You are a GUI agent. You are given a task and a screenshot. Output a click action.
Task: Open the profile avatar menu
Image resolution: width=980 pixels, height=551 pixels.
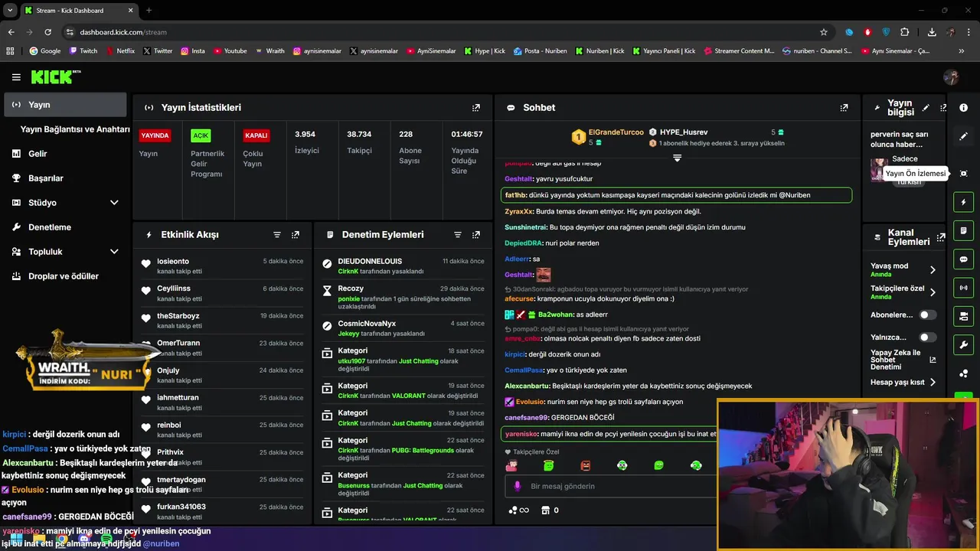pyautogui.click(x=951, y=77)
